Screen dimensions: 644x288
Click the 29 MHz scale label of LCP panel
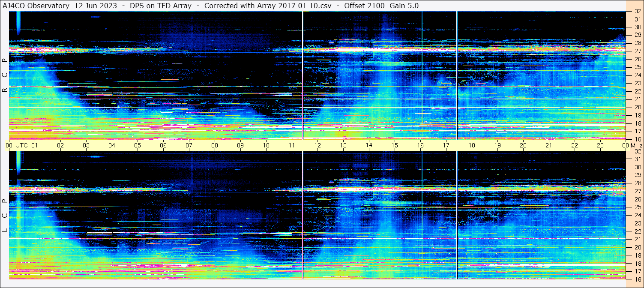(637, 175)
